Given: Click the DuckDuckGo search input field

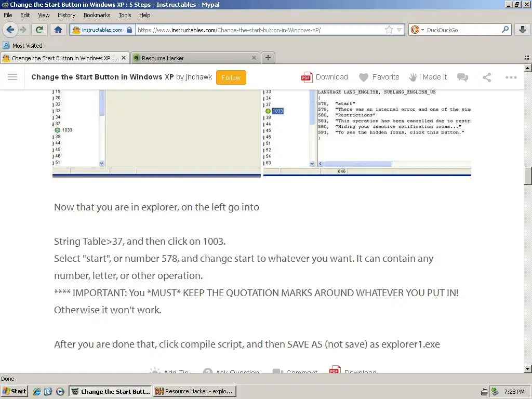Looking at the screenshot, I should 463,30.
